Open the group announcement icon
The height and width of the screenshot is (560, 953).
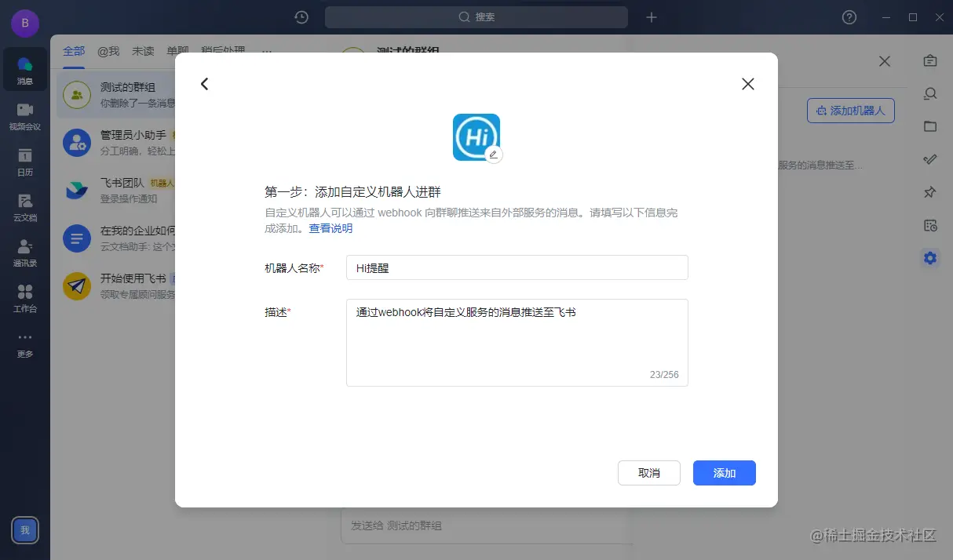click(x=930, y=60)
